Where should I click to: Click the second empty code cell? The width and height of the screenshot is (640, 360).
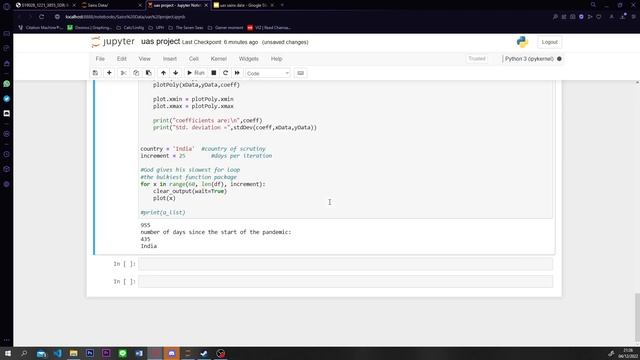tap(346, 282)
